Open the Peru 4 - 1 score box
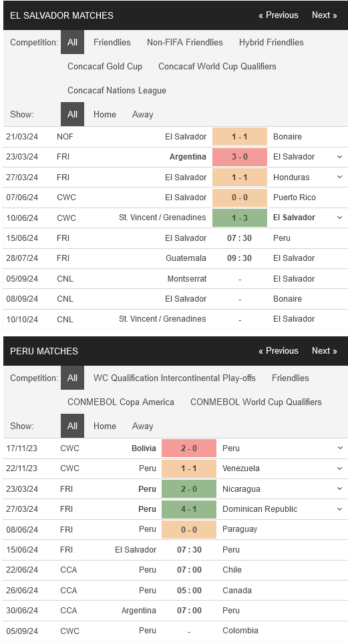The height and width of the screenshot is (644, 348). coord(189,509)
